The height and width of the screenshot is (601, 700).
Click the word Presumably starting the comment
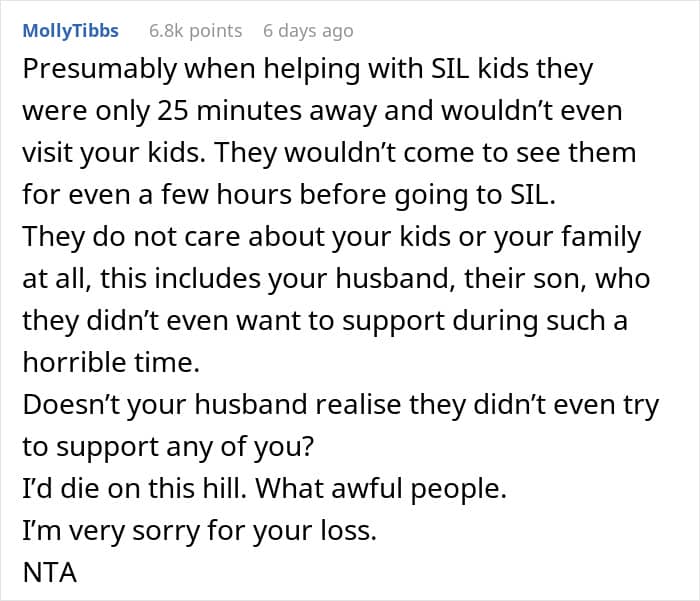(x=100, y=70)
